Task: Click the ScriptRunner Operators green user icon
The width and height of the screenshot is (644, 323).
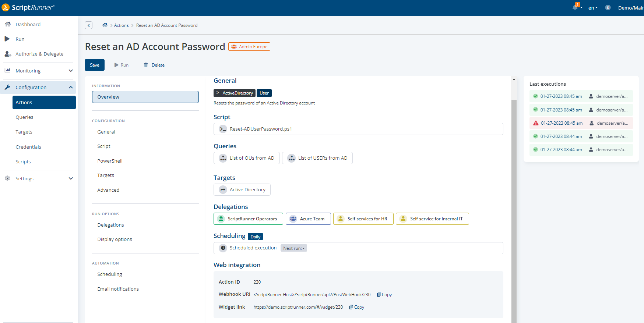Action: point(221,219)
